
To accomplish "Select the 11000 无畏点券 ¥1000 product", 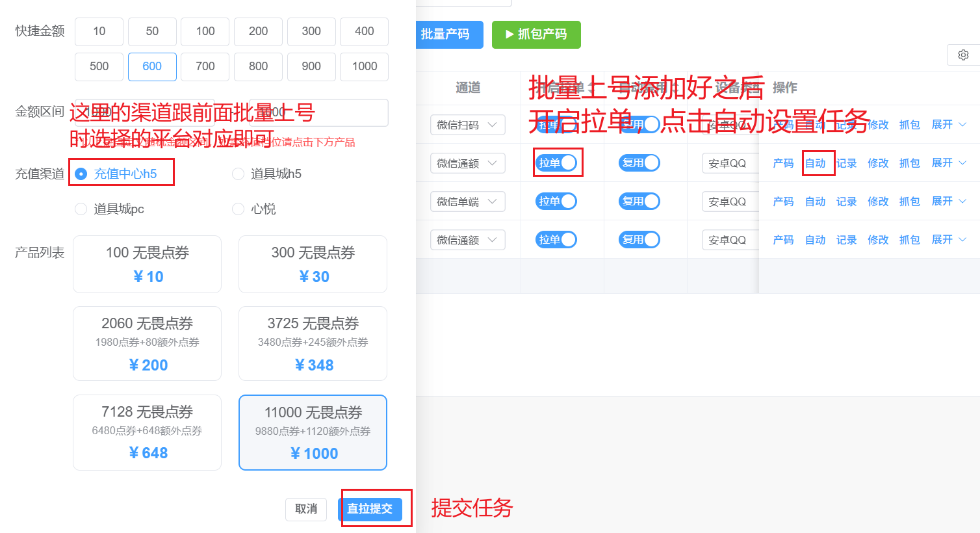I will [x=313, y=432].
